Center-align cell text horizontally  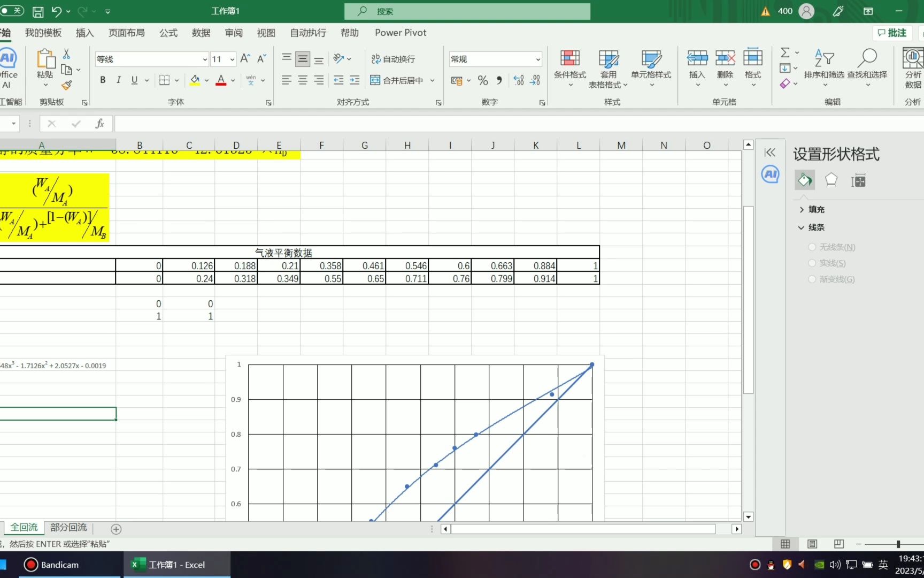pyautogui.click(x=303, y=80)
